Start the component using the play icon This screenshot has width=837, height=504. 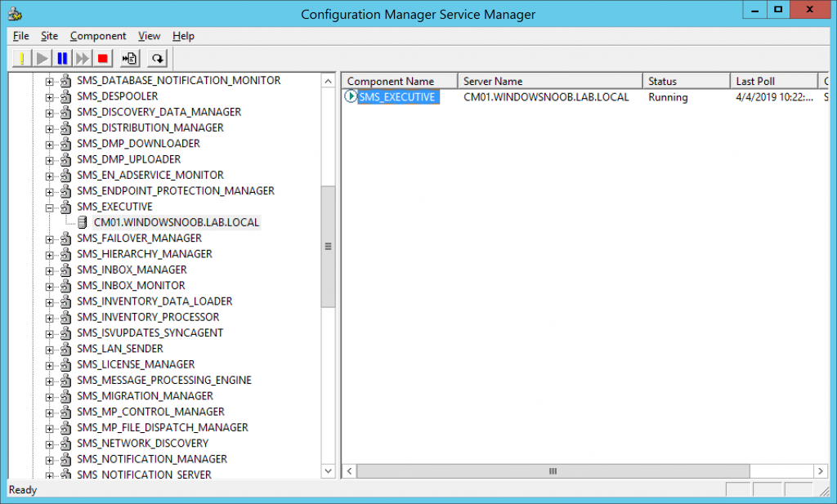41,57
